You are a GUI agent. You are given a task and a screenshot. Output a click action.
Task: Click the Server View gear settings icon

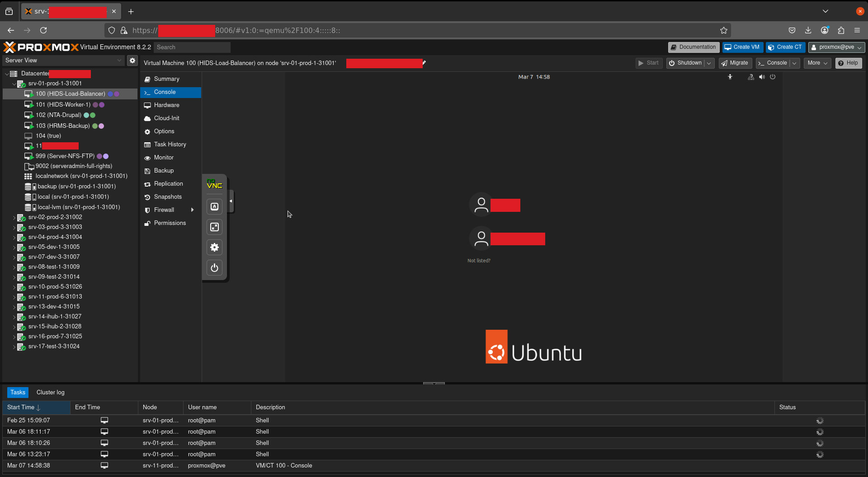click(132, 61)
